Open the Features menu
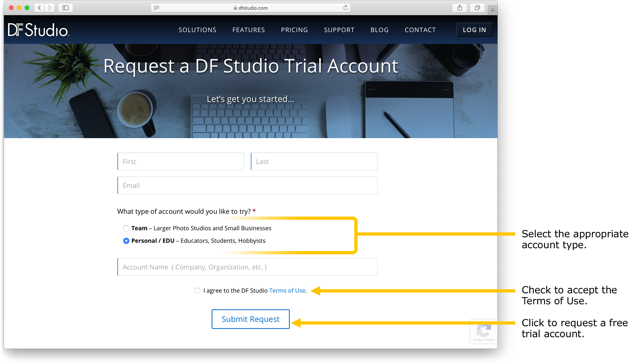This screenshot has height=364, width=642. (249, 30)
